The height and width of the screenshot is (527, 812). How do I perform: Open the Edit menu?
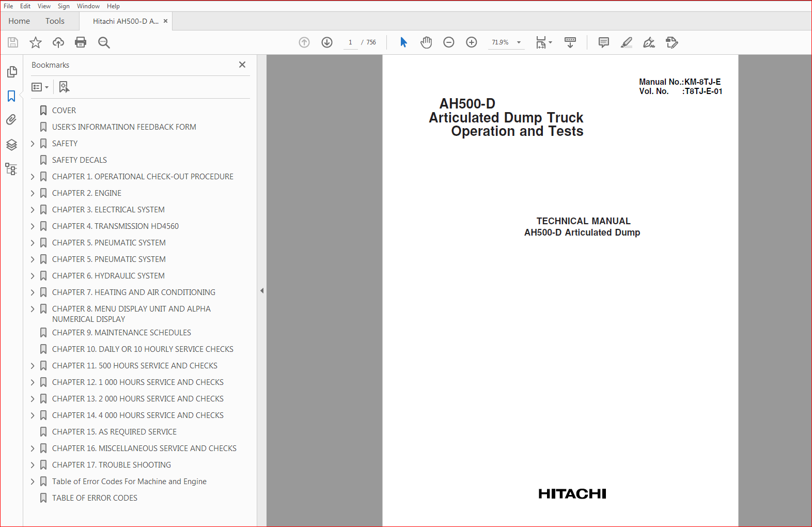25,6
